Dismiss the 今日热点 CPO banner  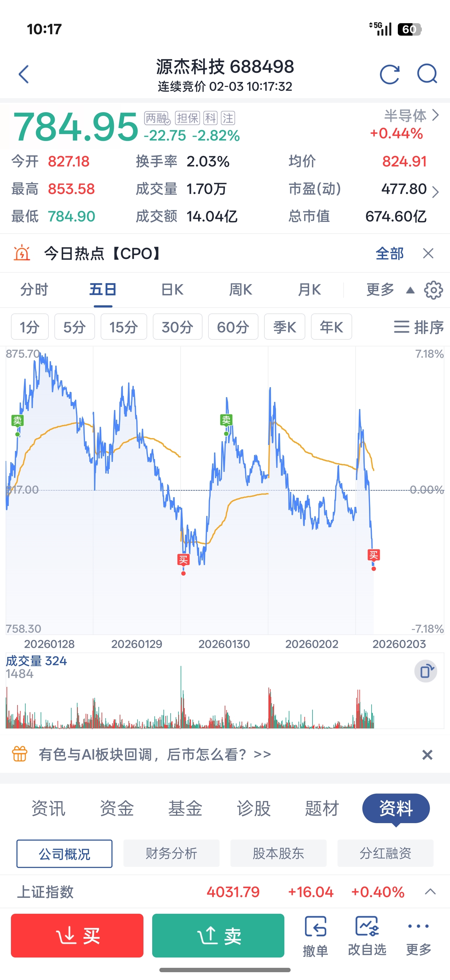(x=428, y=253)
